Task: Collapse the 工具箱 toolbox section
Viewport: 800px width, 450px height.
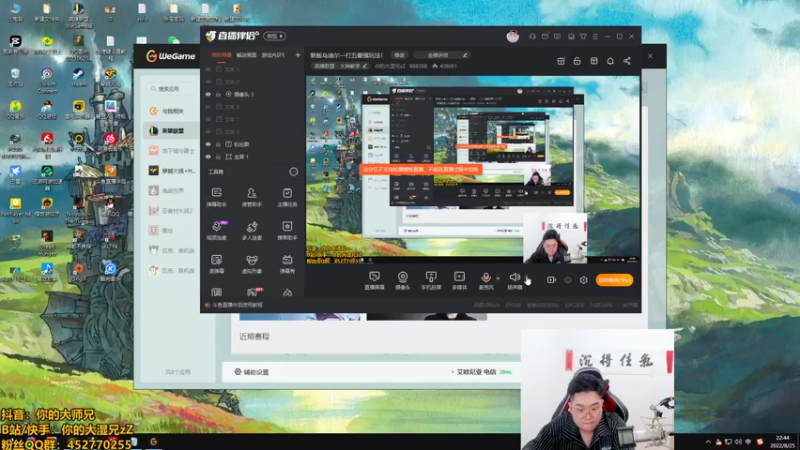Action: (293, 172)
